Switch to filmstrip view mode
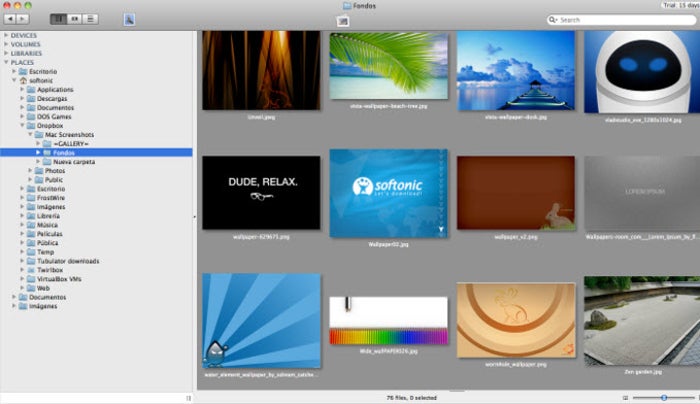The image size is (700, 404). (x=75, y=19)
